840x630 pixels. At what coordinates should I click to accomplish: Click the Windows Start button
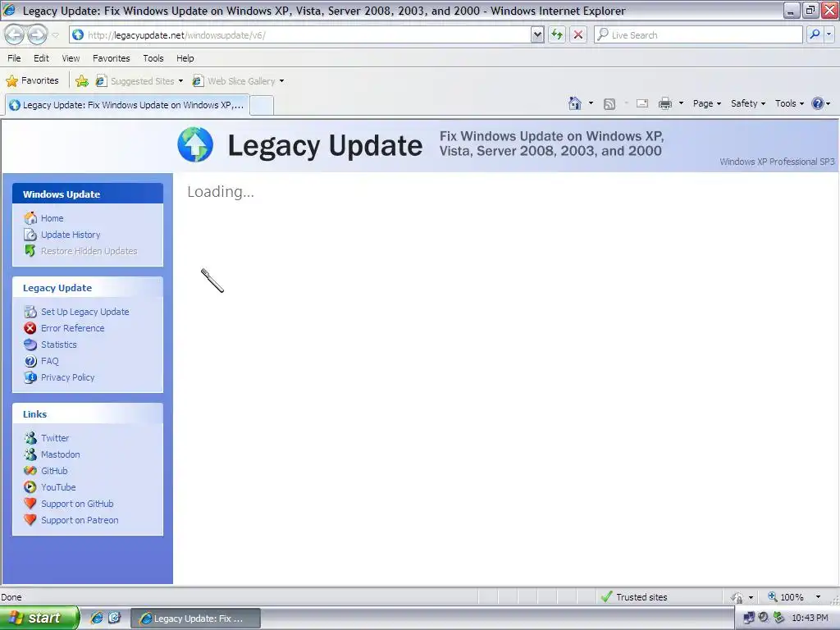click(39, 618)
